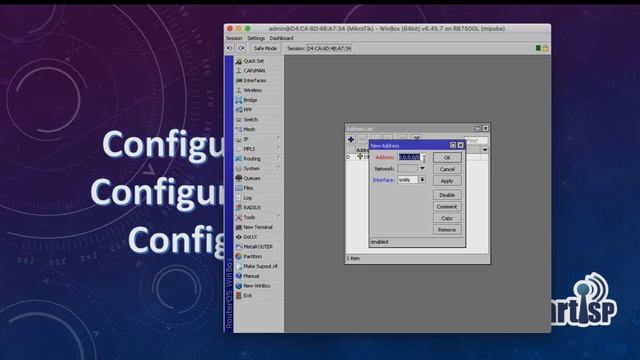Launch New WinBox

tap(259, 286)
